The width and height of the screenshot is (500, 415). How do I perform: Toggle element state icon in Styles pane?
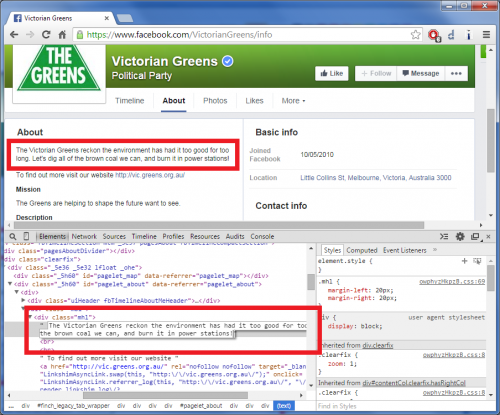tap(477, 261)
